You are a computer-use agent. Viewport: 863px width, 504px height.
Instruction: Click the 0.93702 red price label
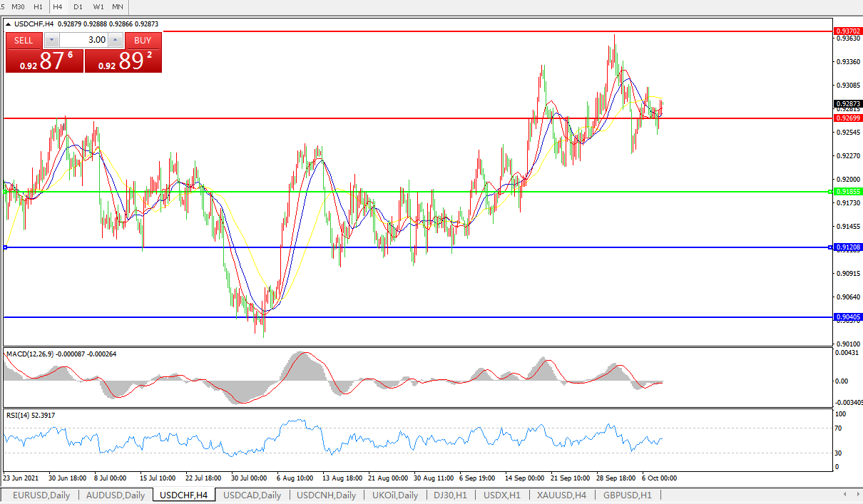(847, 31)
